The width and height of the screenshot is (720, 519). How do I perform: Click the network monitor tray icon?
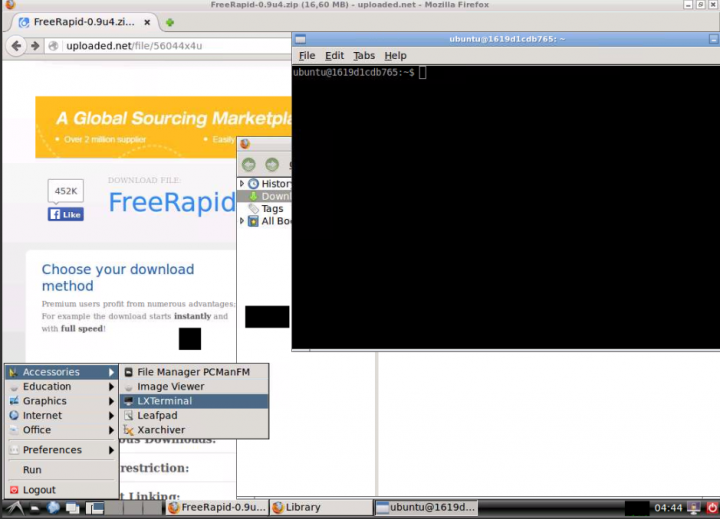click(x=693, y=508)
